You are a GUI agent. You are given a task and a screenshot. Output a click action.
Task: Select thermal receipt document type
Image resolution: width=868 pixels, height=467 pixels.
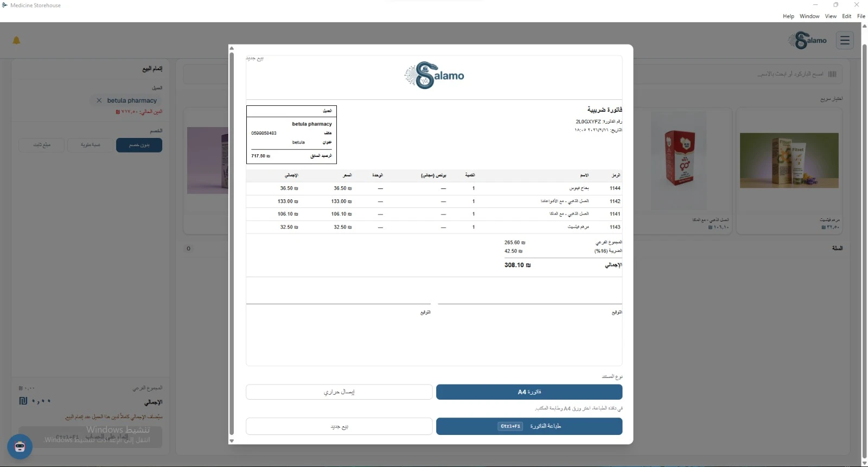pyautogui.click(x=339, y=392)
